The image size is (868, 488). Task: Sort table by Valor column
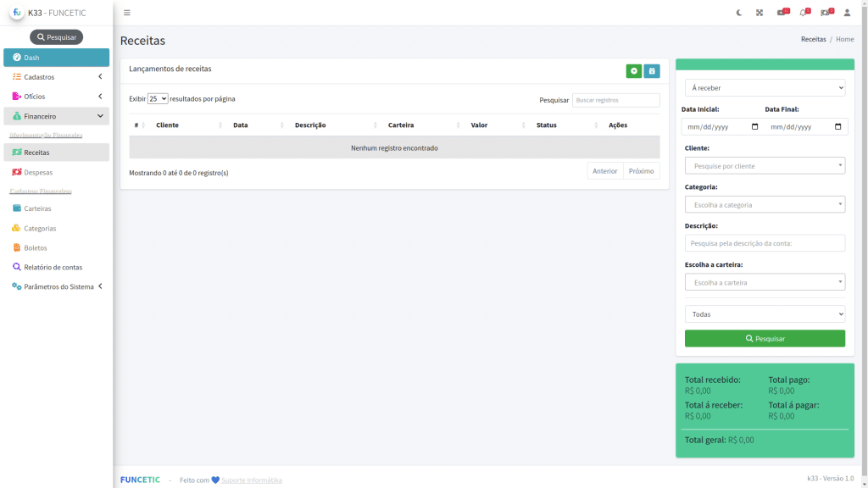[x=498, y=125]
